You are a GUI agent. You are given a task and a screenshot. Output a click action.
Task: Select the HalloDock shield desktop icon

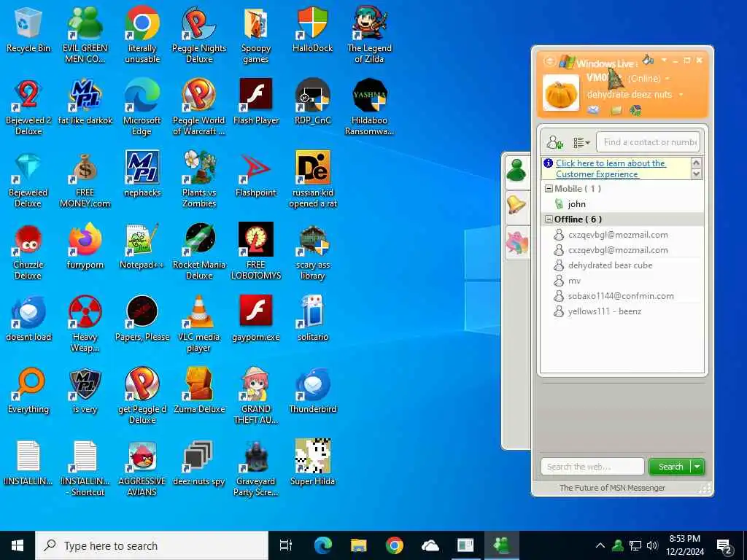coord(312,29)
